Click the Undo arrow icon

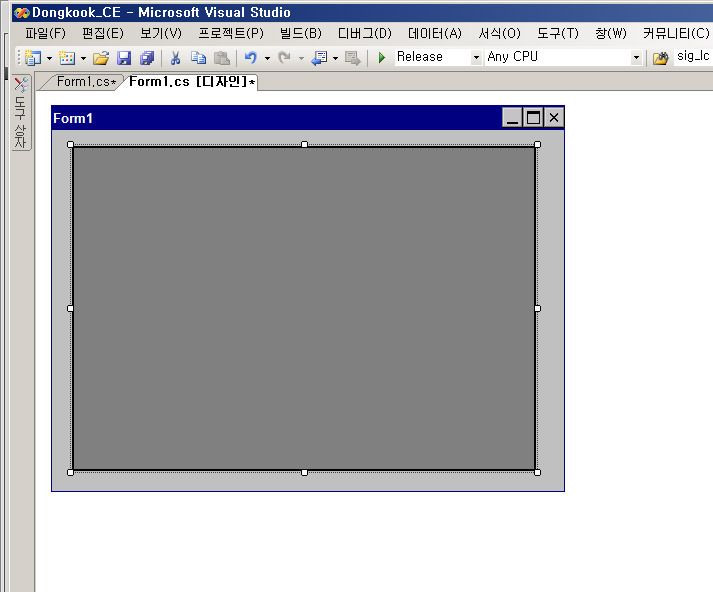click(x=251, y=58)
